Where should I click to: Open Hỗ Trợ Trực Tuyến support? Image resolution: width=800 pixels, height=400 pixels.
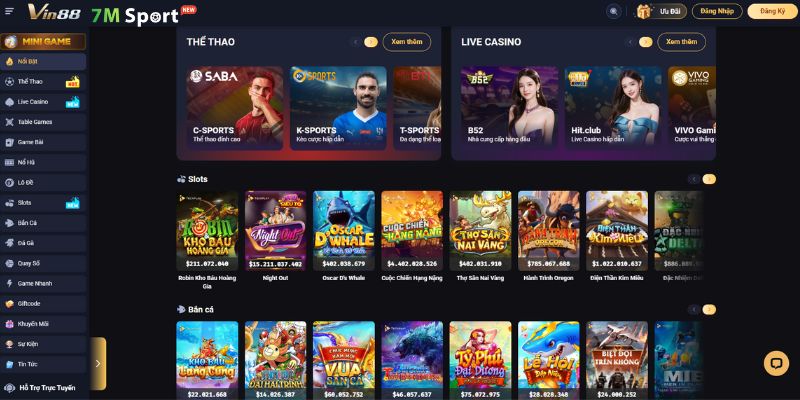43,388
